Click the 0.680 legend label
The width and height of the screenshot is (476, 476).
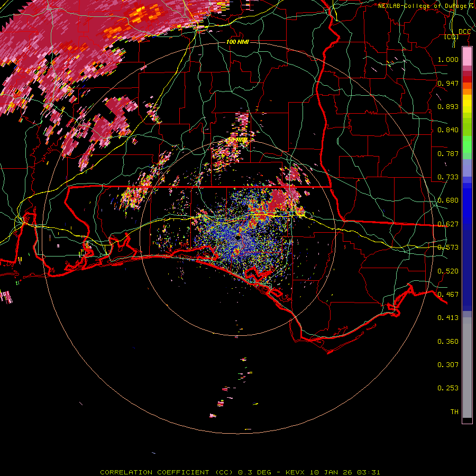point(448,200)
